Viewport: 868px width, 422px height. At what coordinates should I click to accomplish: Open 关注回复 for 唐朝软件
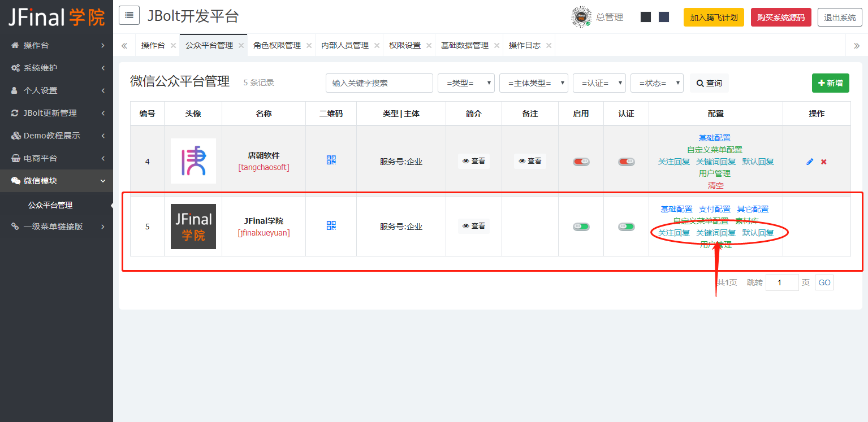[x=674, y=162]
